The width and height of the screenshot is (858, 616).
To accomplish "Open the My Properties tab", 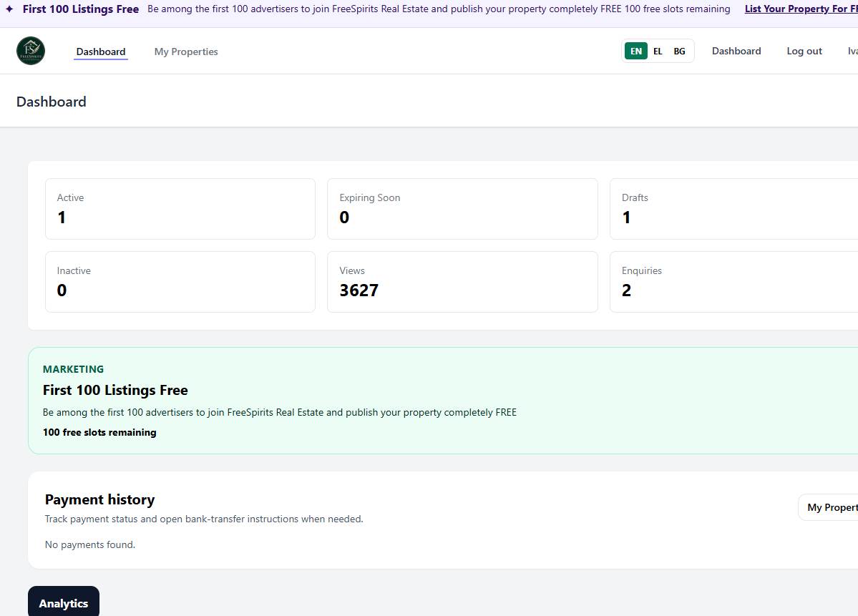I will click(186, 52).
